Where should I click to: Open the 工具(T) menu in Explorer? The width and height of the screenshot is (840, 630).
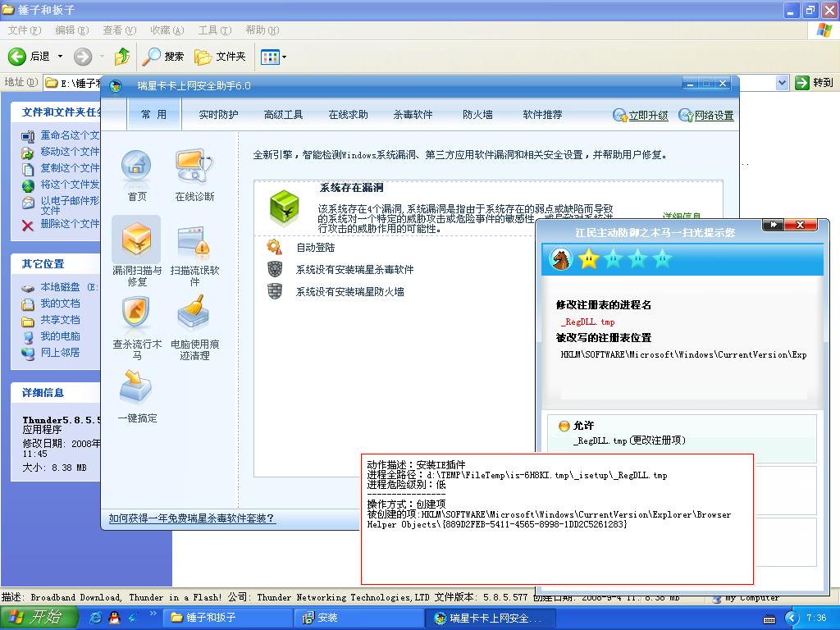[x=215, y=30]
